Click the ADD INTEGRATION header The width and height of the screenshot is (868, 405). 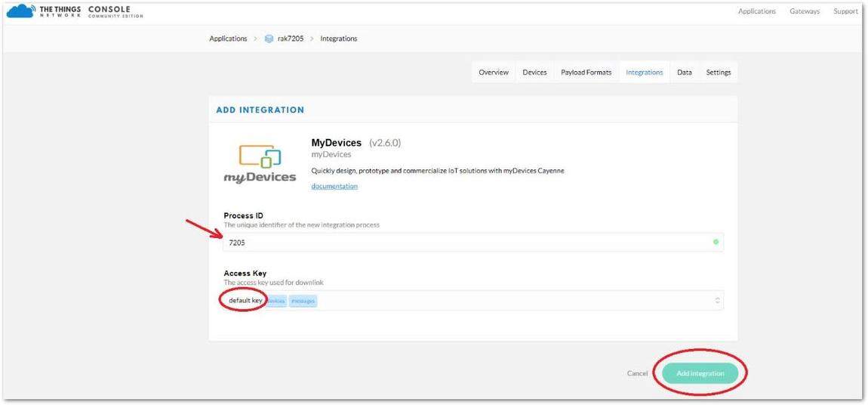tap(260, 110)
